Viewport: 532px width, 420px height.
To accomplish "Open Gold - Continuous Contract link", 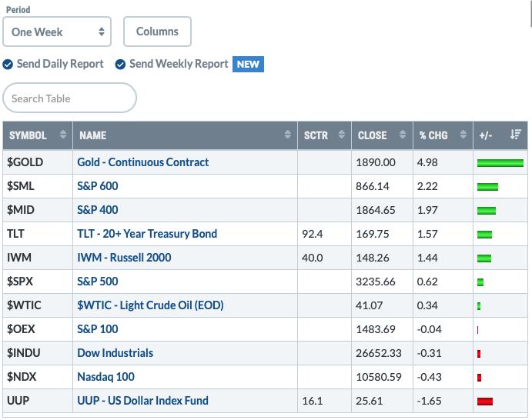I will click(x=143, y=162).
